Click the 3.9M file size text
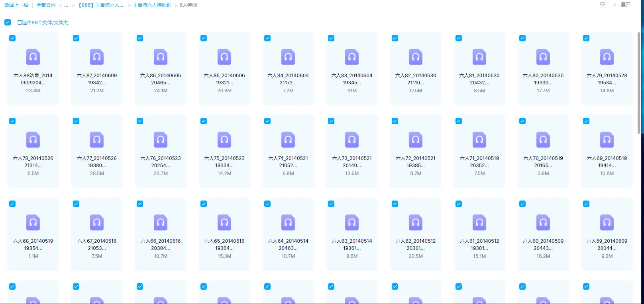 pos(543,173)
